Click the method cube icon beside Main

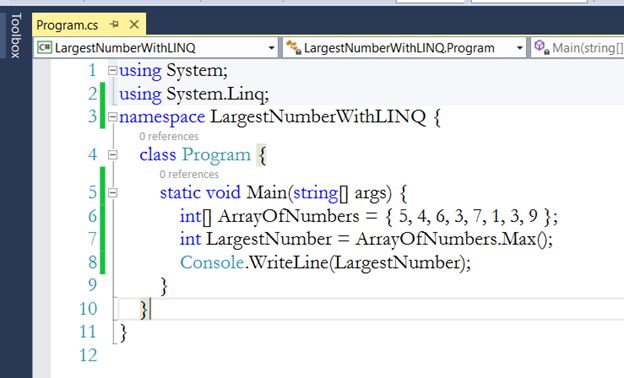pyautogui.click(x=541, y=47)
